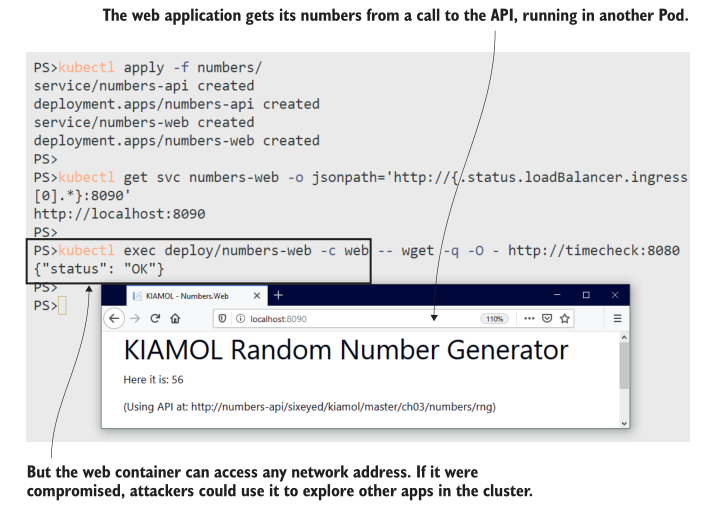
Task: Click the page scrollbar thumb
Action: coord(625,365)
